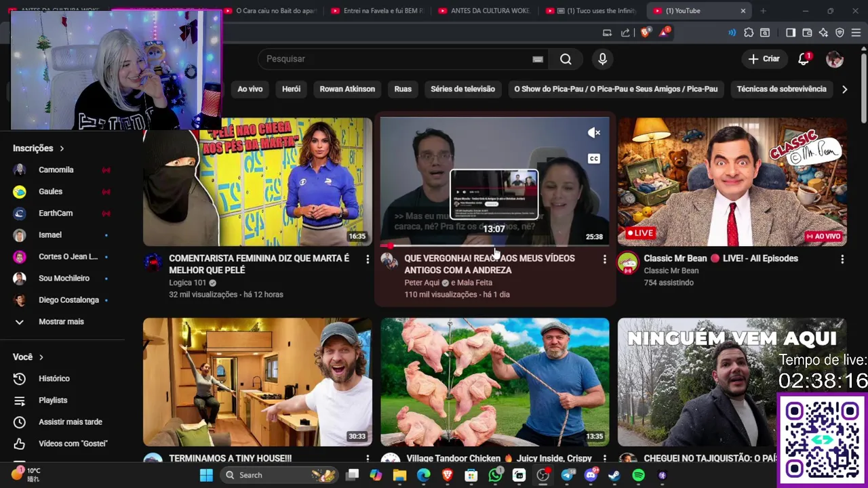Open WhatsApp from the taskbar
This screenshot has height=488, width=868.
tap(496, 475)
